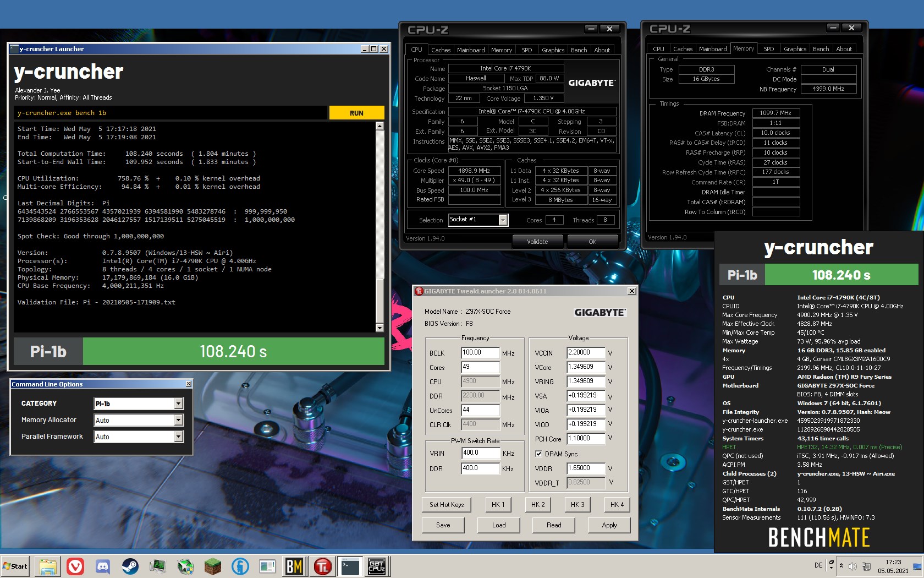Switch to CPU tab in right CPU-Z
924x578 pixels.
click(x=658, y=49)
